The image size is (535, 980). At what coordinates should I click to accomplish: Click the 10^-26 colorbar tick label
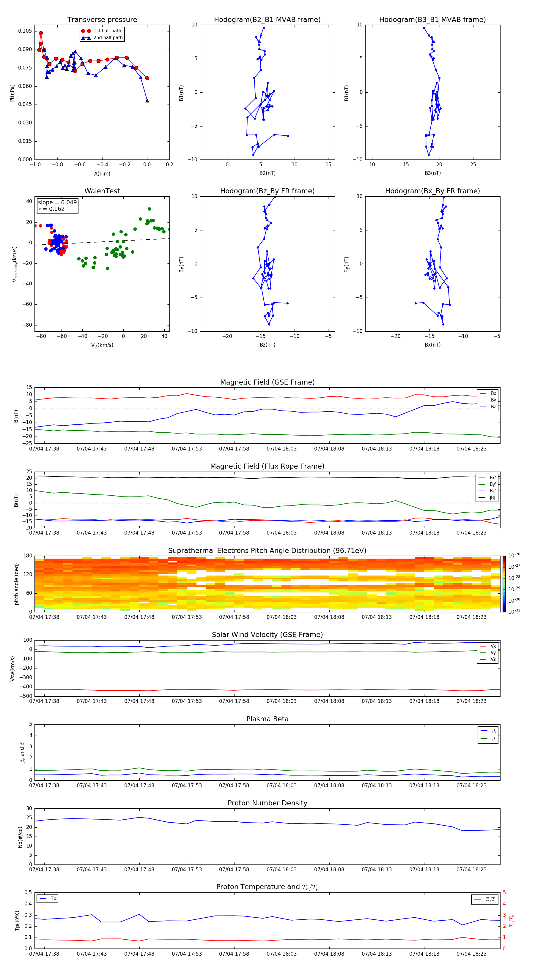click(514, 555)
